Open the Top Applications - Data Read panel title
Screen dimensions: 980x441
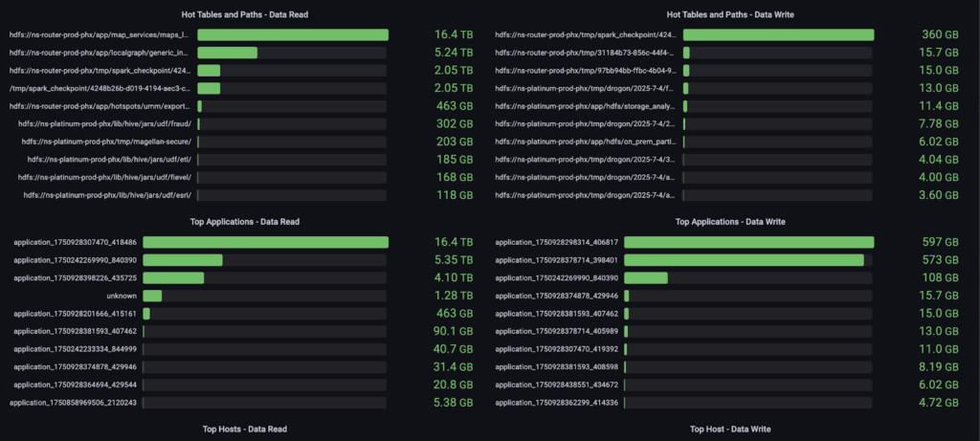(245, 221)
